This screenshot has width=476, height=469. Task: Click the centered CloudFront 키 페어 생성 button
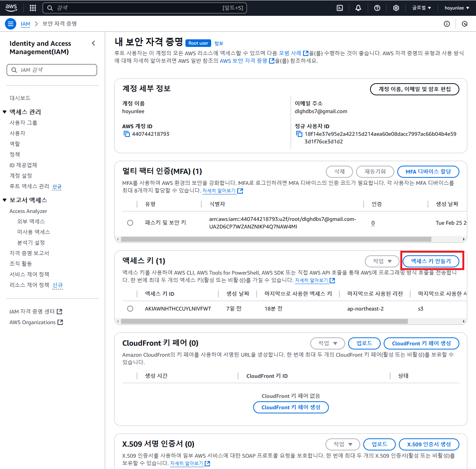point(291,407)
